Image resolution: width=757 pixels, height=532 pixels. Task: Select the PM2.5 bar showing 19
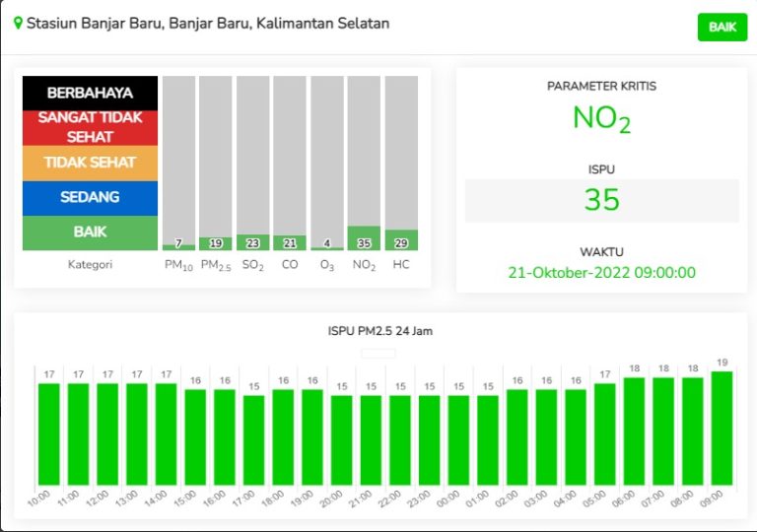click(215, 243)
